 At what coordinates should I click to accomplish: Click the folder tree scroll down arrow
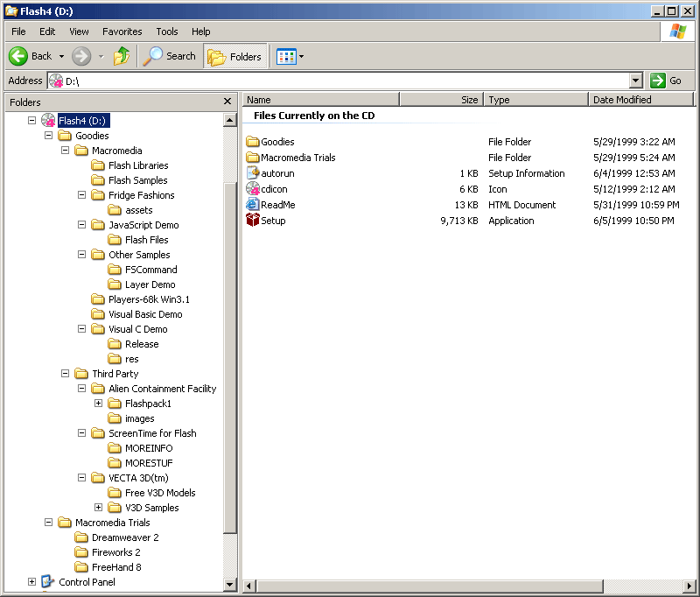coord(230,584)
